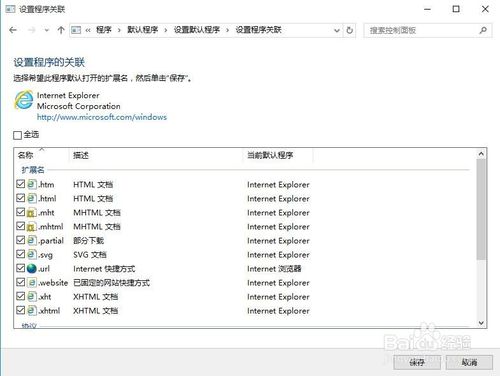This screenshot has height=376, width=500.
Task: Open the microsoft.com/windows link
Action: click(x=102, y=117)
